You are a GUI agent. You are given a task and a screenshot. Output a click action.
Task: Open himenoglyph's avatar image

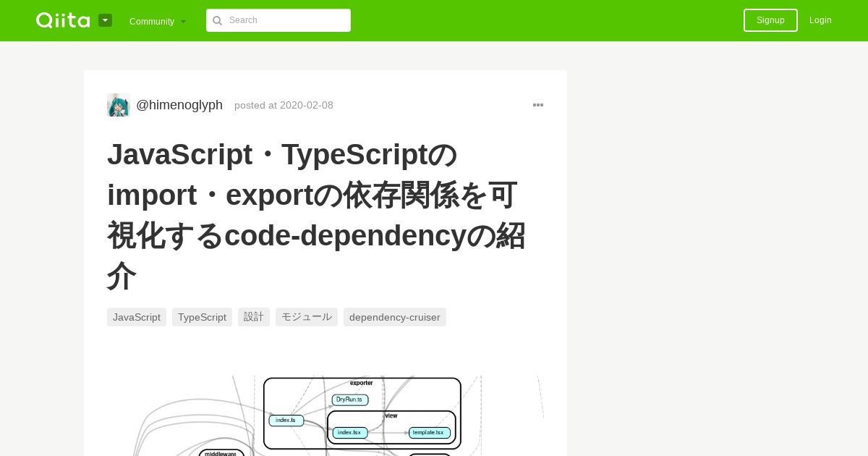pos(119,105)
